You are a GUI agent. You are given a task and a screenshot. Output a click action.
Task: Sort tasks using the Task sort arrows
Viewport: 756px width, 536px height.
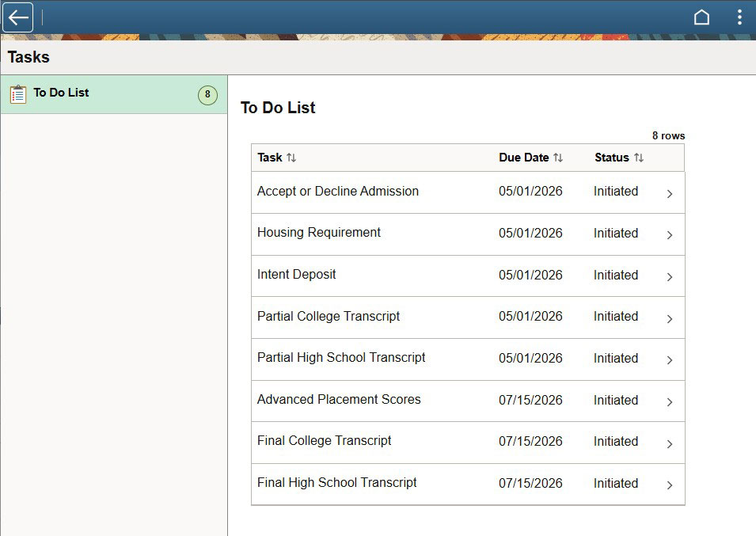291,158
